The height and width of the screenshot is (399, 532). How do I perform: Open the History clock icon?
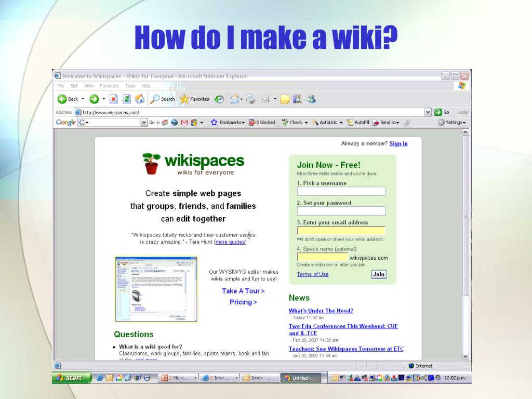(219, 99)
